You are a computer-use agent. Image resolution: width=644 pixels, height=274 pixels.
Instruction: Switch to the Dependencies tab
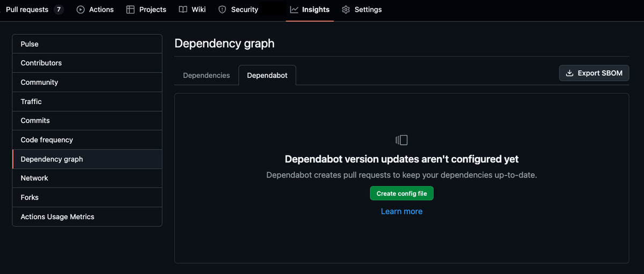pyautogui.click(x=207, y=75)
